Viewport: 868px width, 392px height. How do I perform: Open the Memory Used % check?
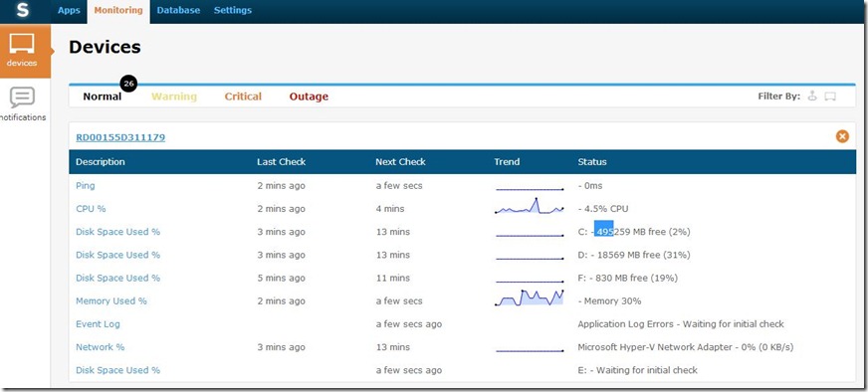pyautogui.click(x=111, y=301)
